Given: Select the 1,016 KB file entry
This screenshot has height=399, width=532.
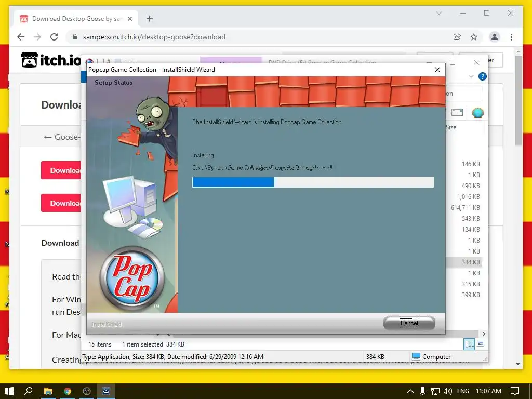Looking at the screenshot, I should (x=468, y=197).
